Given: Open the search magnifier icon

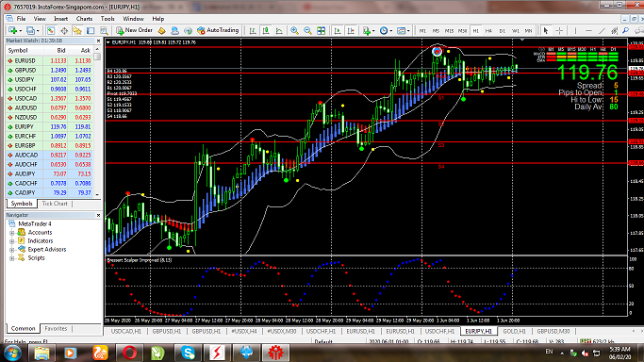Looking at the screenshot, I should pyautogui.click(x=626, y=30).
